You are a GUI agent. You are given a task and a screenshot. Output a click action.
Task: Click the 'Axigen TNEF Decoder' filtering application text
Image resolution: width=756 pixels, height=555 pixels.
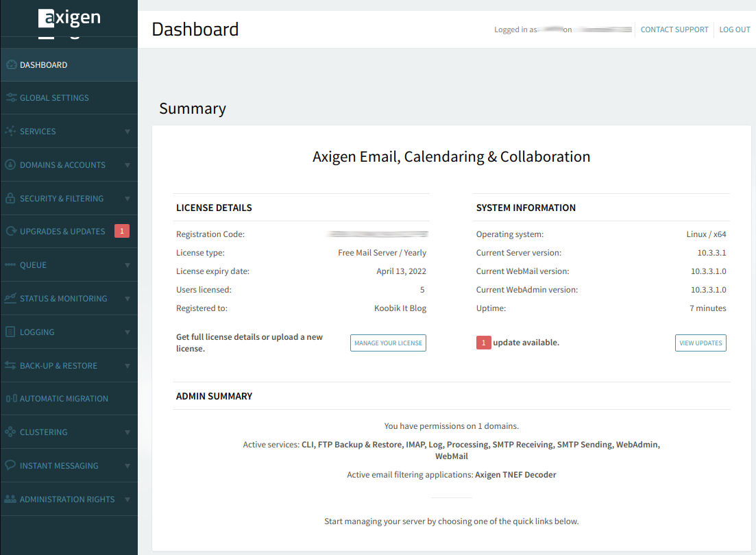[x=515, y=475]
